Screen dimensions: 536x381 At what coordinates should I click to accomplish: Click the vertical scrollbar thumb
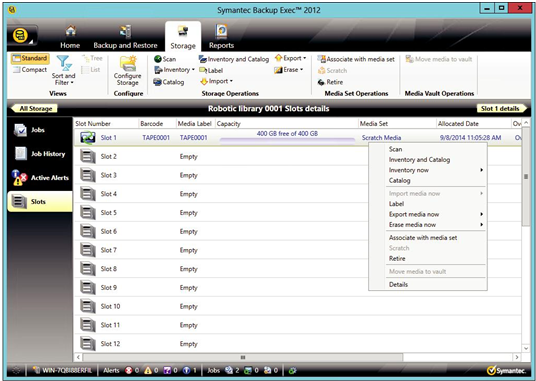tap(526, 176)
